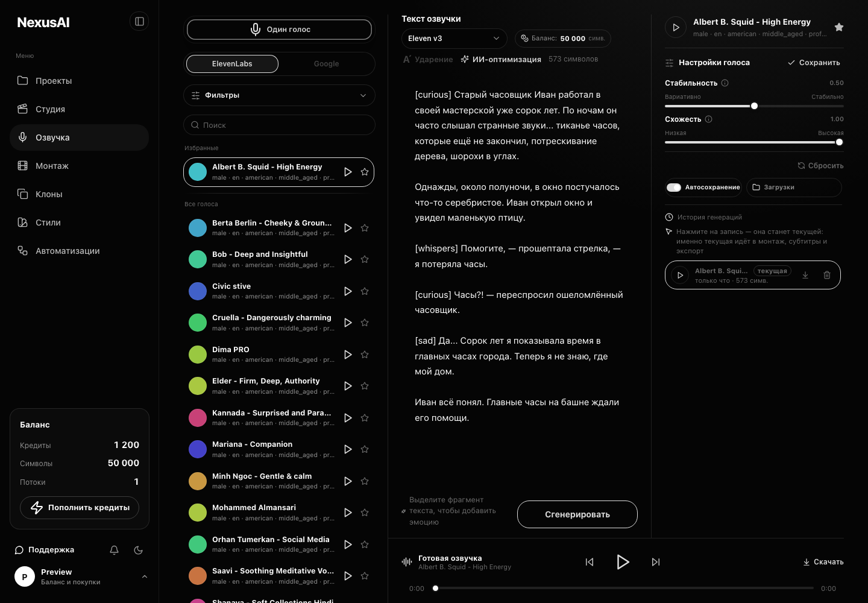The image size is (868, 603).
Task: Toggle the Автосохранение switch
Action: click(x=674, y=188)
